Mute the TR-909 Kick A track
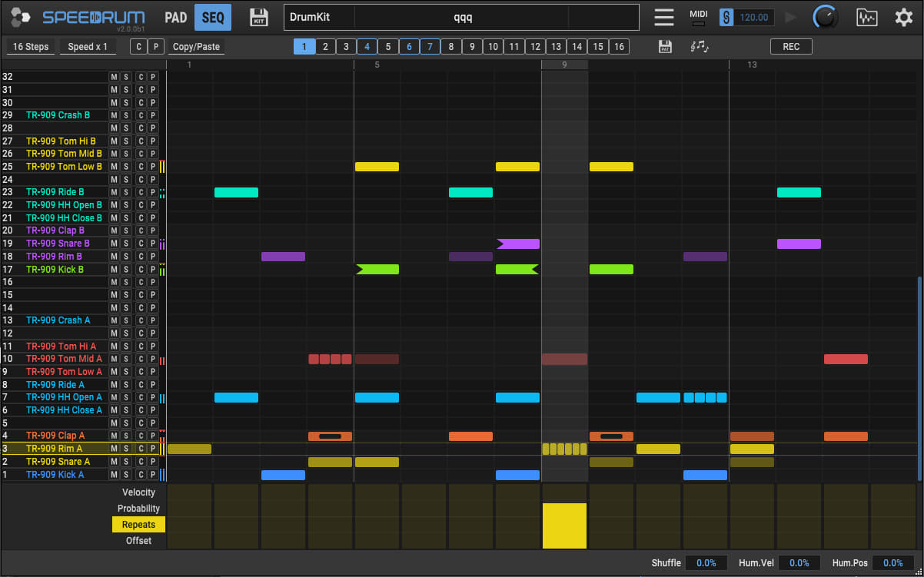Screen dimensions: 924x577 [114, 475]
